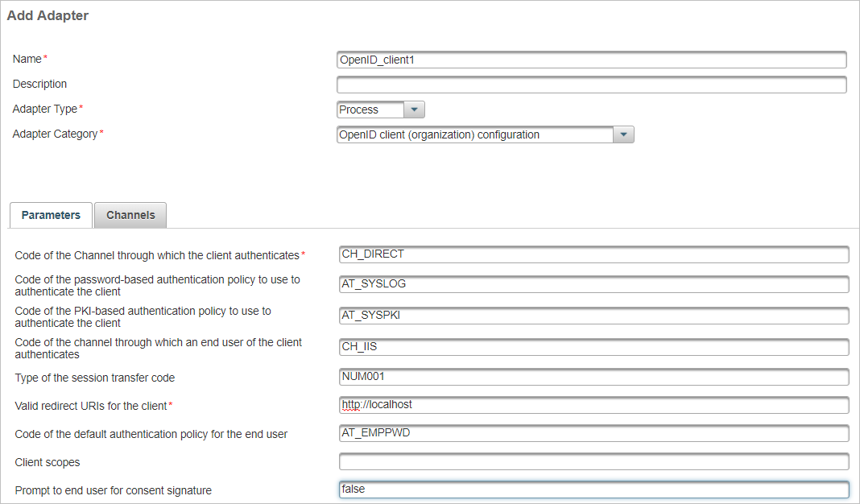
Task: Click the 'Adapter Type' label
Action: point(45,109)
